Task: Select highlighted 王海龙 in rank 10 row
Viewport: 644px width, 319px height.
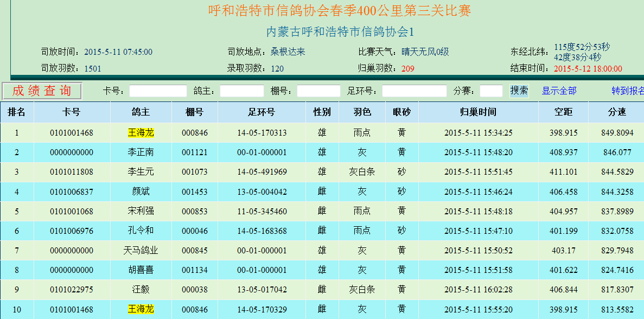Action: (x=141, y=309)
